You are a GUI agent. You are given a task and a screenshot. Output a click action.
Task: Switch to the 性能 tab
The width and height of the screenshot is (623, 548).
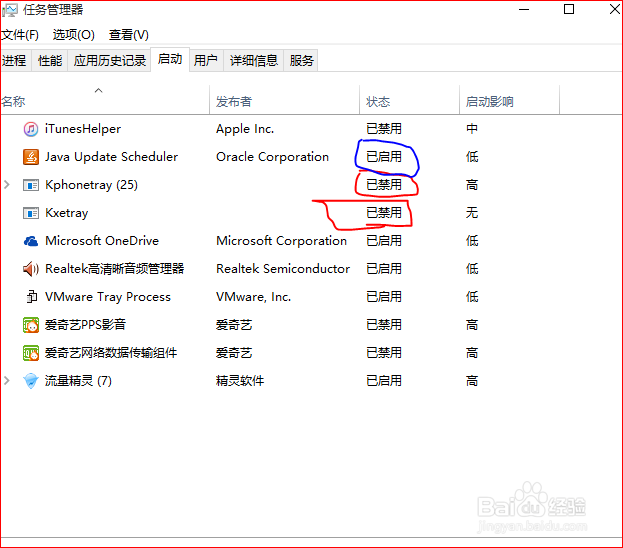[50, 60]
